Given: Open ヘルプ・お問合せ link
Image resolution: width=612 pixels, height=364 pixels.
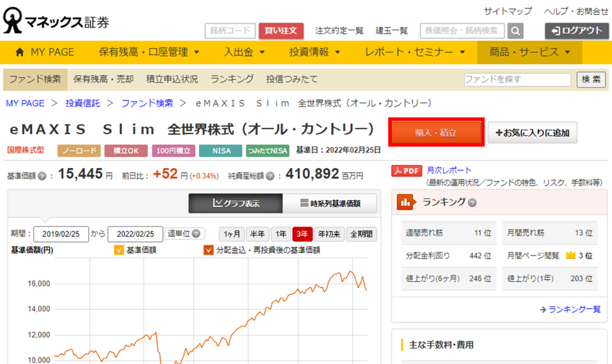Looking at the screenshot, I should click(576, 11).
